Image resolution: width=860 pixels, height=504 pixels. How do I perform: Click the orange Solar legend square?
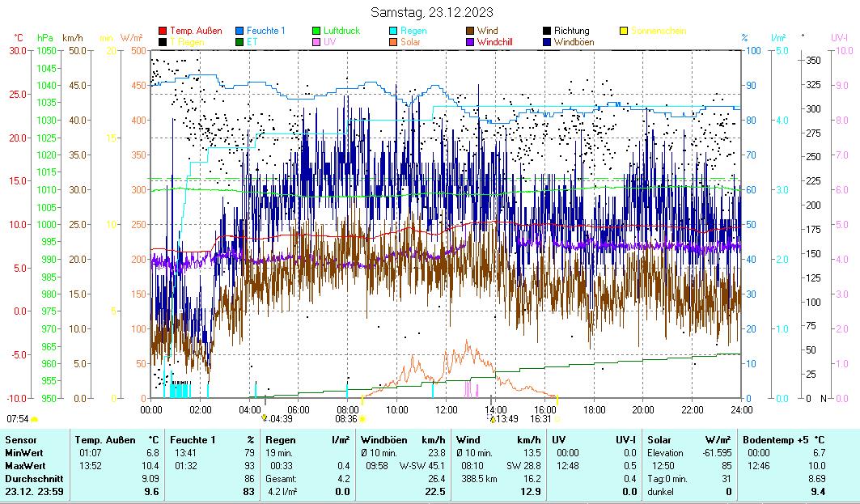pos(393,41)
